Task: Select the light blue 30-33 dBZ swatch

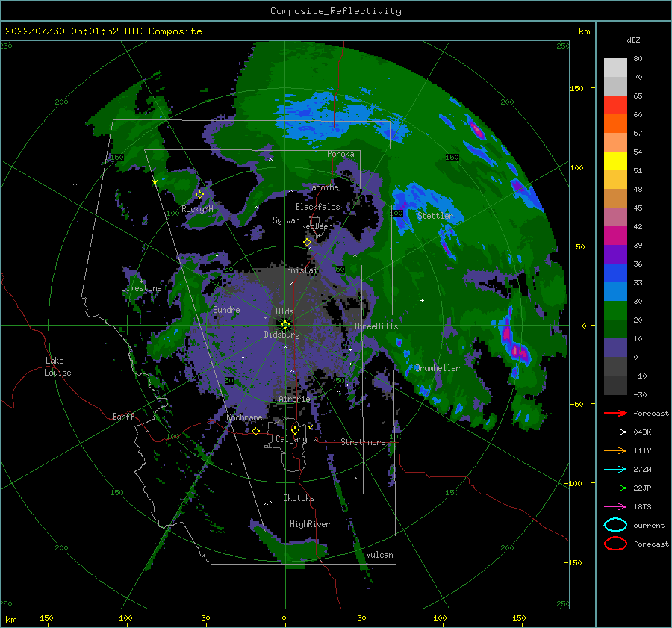Action: [x=615, y=292]
